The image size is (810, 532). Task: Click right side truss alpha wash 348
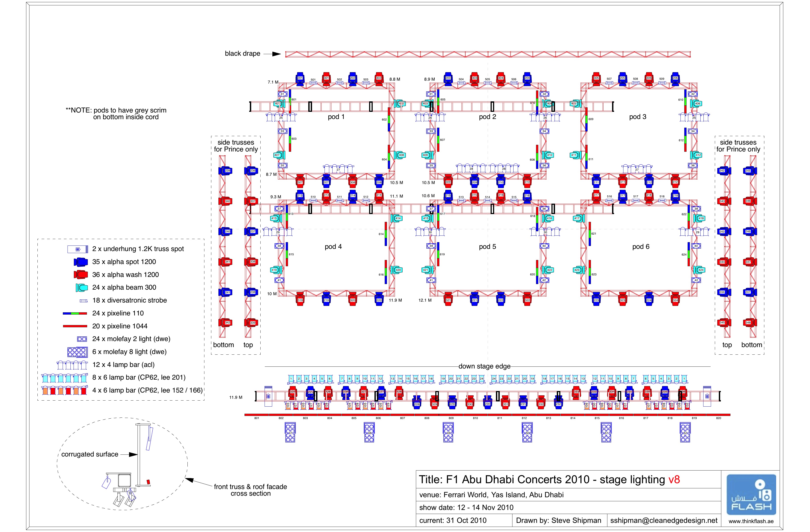750,323
